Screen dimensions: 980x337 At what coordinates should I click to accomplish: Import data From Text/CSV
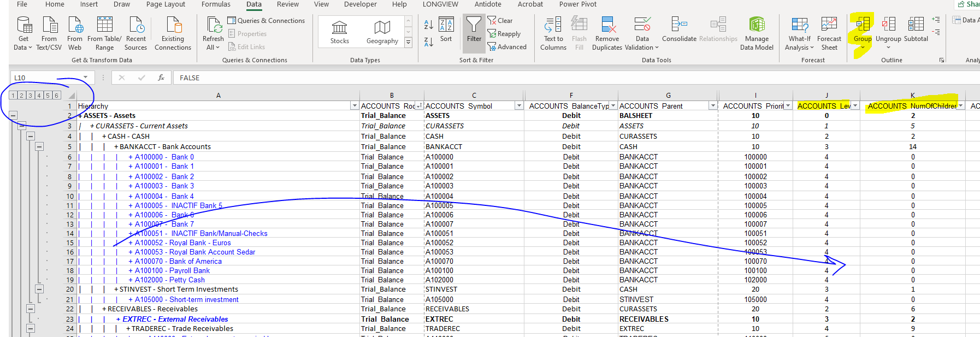coord(49,34)
